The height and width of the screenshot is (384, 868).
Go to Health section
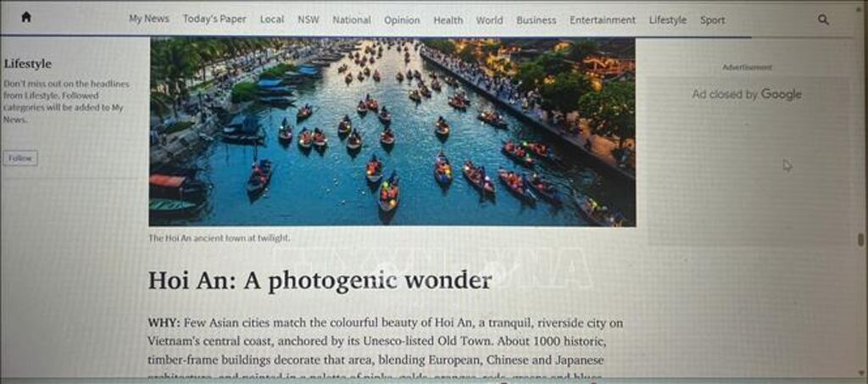(x=448, y=19)
